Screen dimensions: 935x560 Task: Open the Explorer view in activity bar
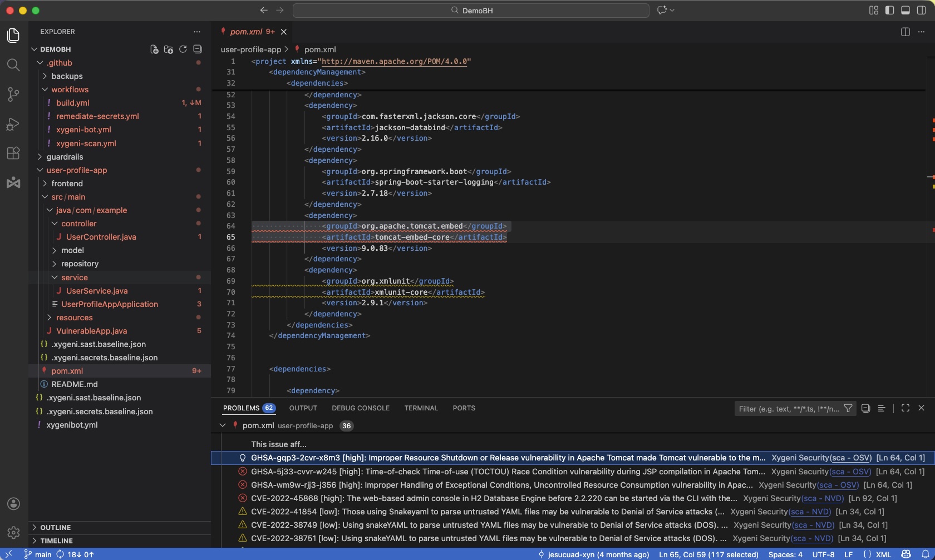tap(13, 35)
